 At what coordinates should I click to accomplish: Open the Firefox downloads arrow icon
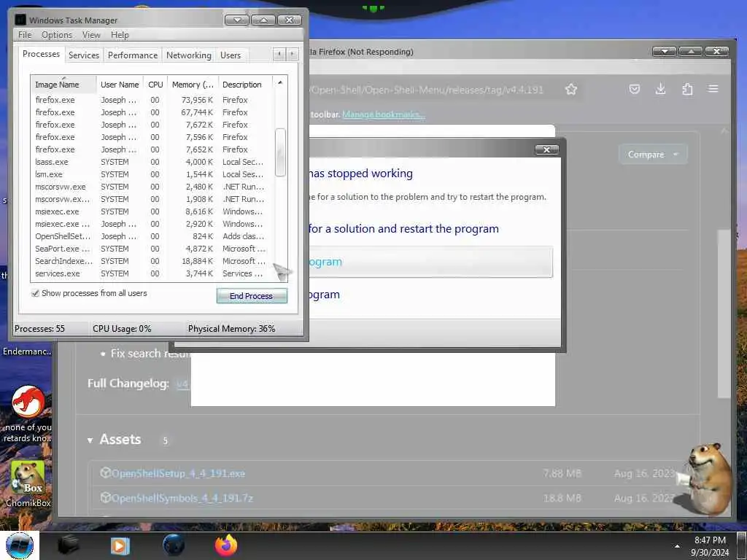pos(660,88)
